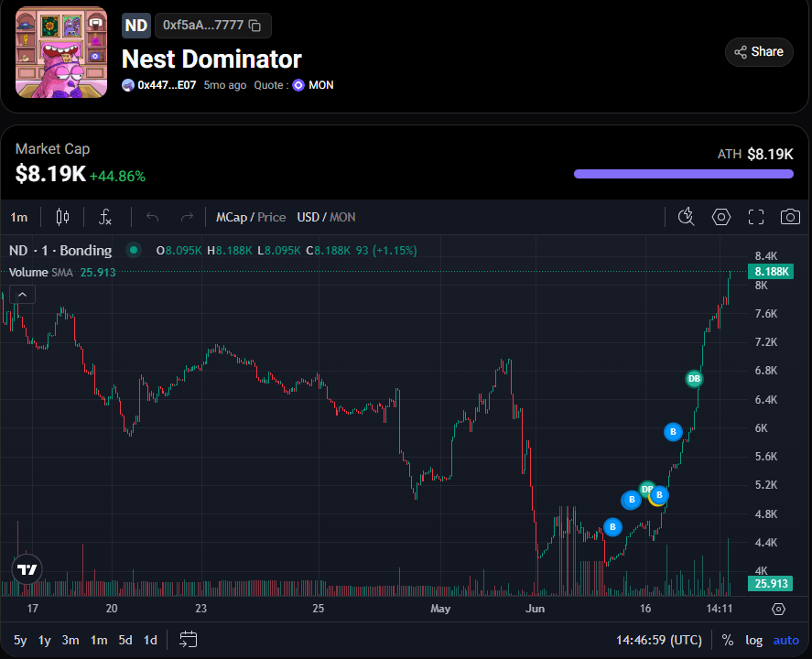Click the ND ticker badge

(x=136, y=26)
